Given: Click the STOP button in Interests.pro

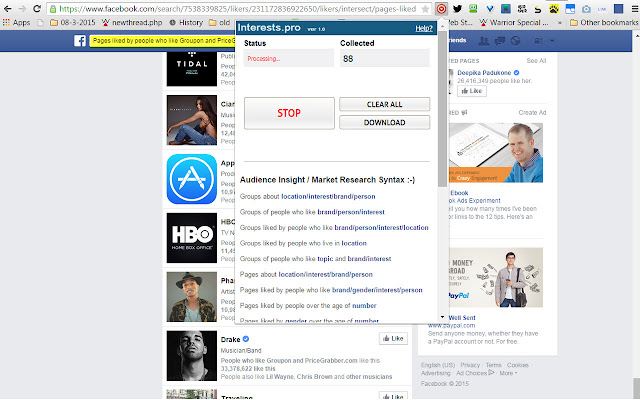Looking at the screenshot, I should coord(289,113).
